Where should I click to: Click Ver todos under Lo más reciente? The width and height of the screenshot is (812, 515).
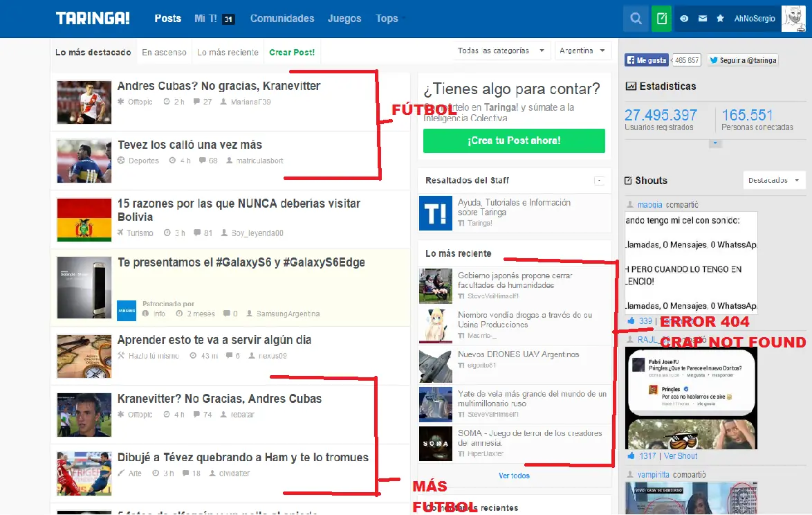(514, 476)
